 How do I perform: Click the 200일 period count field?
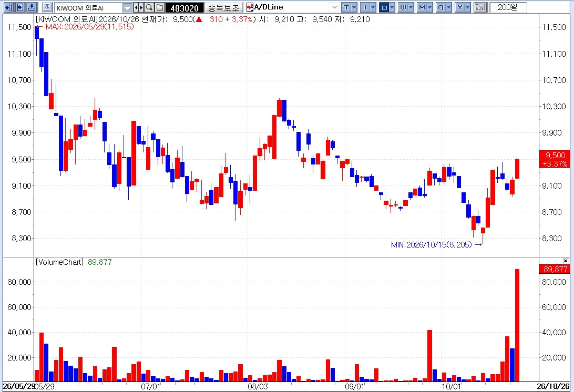(x=508, y=7)
